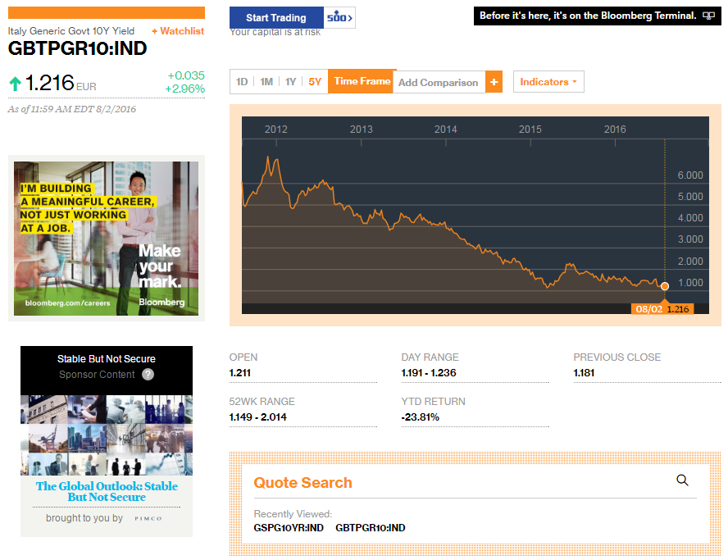This screenshot has height=560, width=728.
Task: Click the YTD RETURN value -23.81%
Action: click(x=421, y=417)
